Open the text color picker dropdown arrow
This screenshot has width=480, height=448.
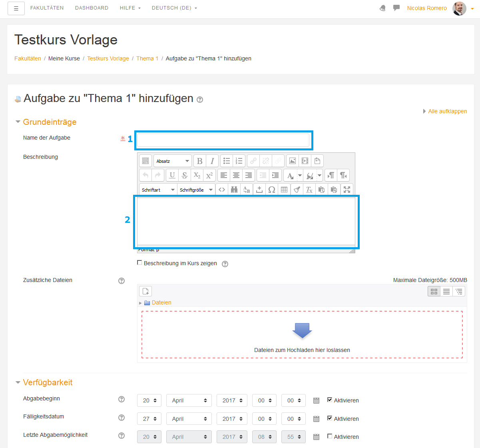coord(300,176)
